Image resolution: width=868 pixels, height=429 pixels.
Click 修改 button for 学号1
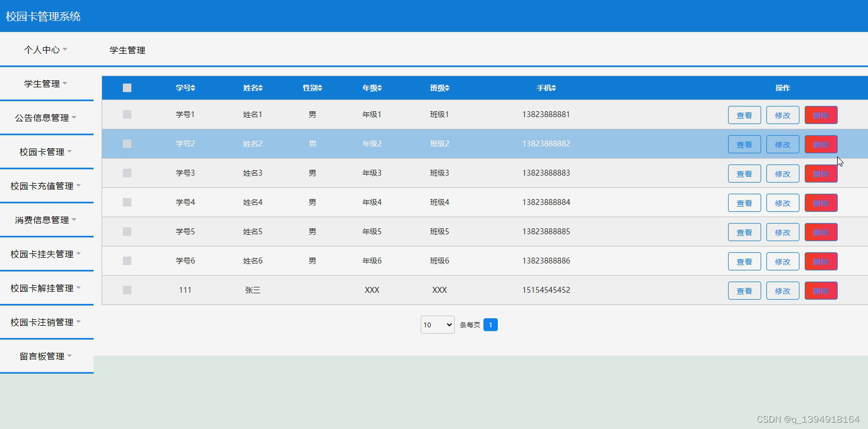click(x=783, y=115)
